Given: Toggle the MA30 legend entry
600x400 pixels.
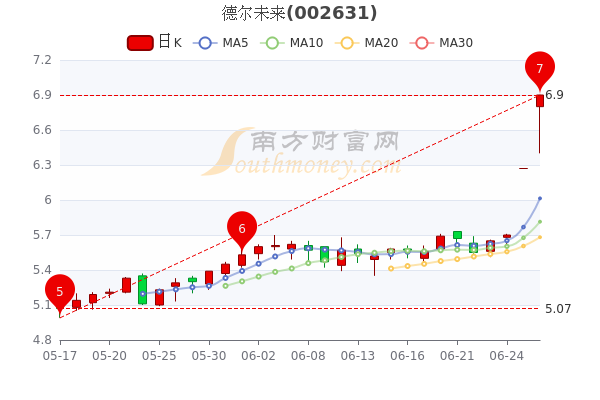Looking at the screenshot, I should (443, 43).
